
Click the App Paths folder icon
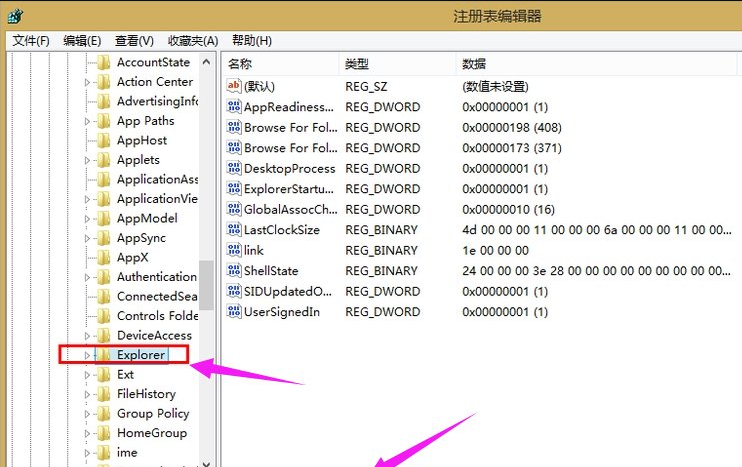tap(103, 121)
